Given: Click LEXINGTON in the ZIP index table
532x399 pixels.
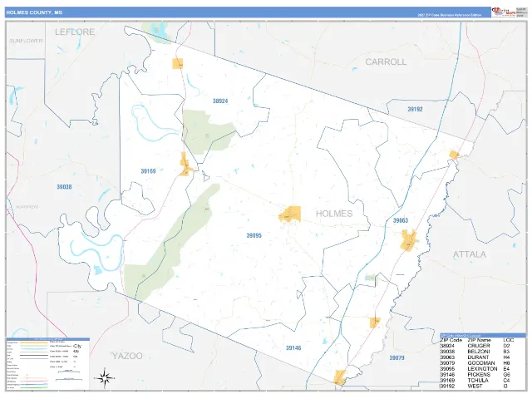Looking at the screenshot, I should click(482, 369).
